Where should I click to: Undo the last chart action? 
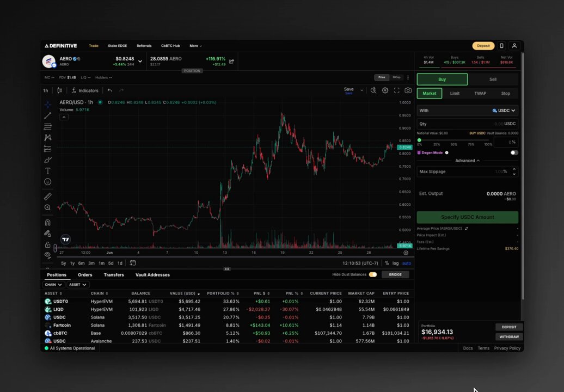pyautogui.click(x=110, y=90)
